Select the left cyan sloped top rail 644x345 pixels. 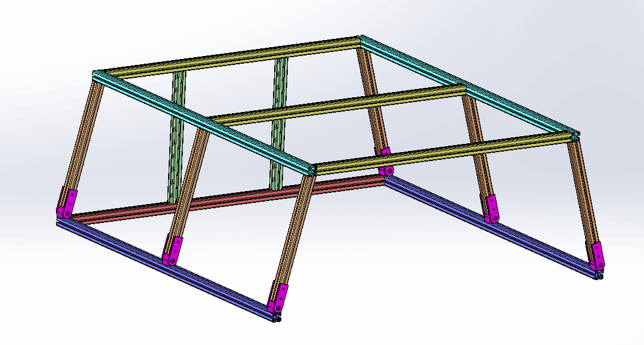[x=203, y=123]
